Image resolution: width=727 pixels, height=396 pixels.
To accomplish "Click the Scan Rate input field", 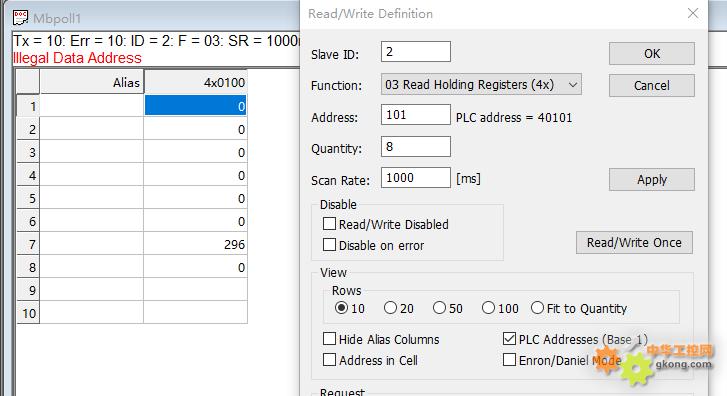I will [x=415, y=178].
